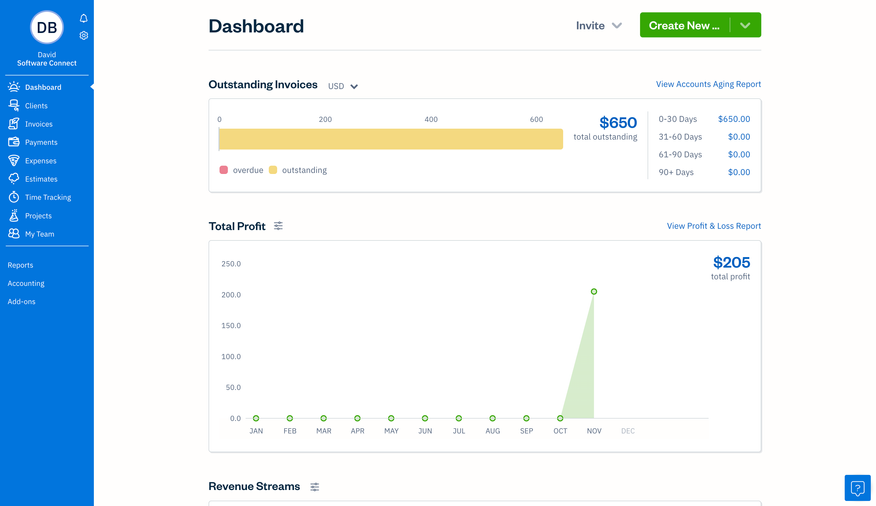
Task: Click the Expenses sidebar icon
Action: tap(14, 160)
